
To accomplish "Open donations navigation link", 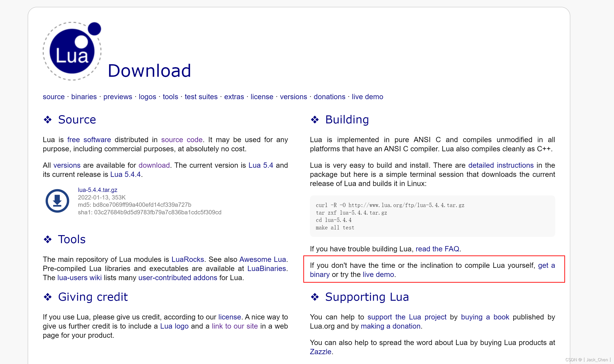I will 329,97.
